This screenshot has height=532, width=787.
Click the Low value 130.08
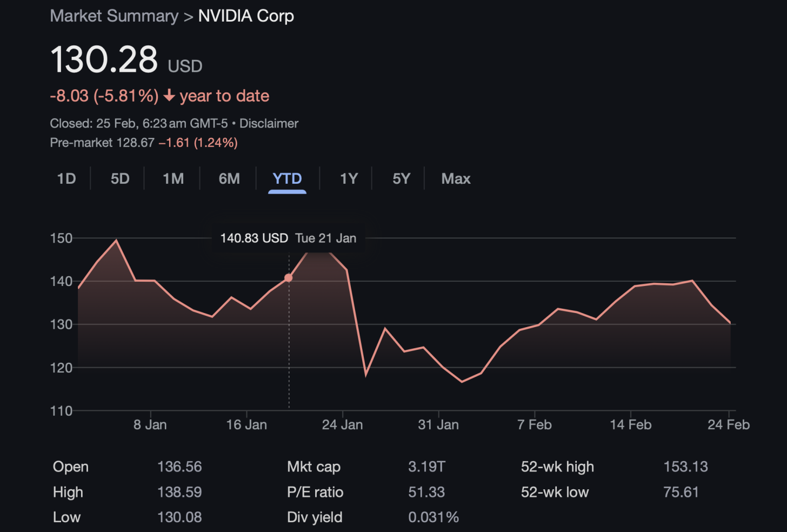pos(179,517)
